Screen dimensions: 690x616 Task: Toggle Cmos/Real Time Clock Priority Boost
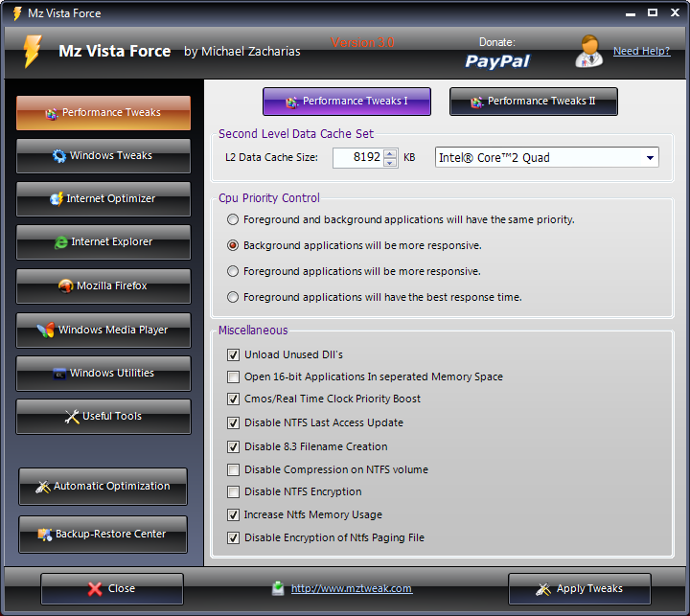point(233,399)
